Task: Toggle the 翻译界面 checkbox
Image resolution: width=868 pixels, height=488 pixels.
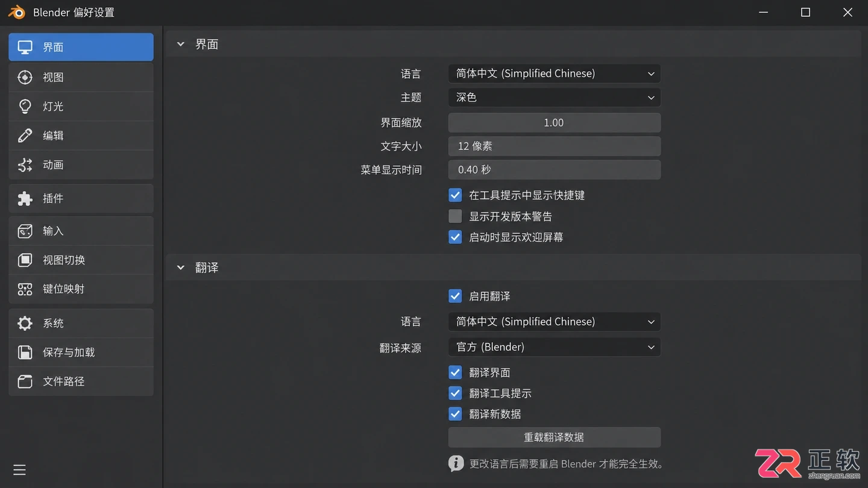Action: (x=455, y=372)
